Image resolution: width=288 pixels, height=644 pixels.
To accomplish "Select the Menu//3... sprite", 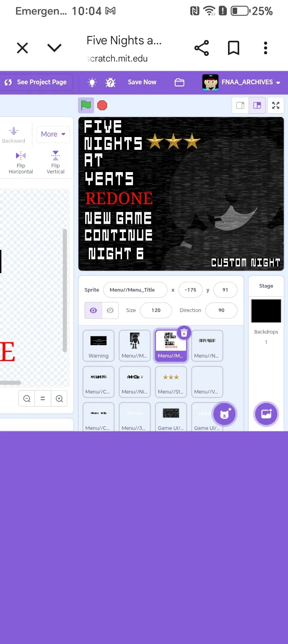I will [135, 417].
